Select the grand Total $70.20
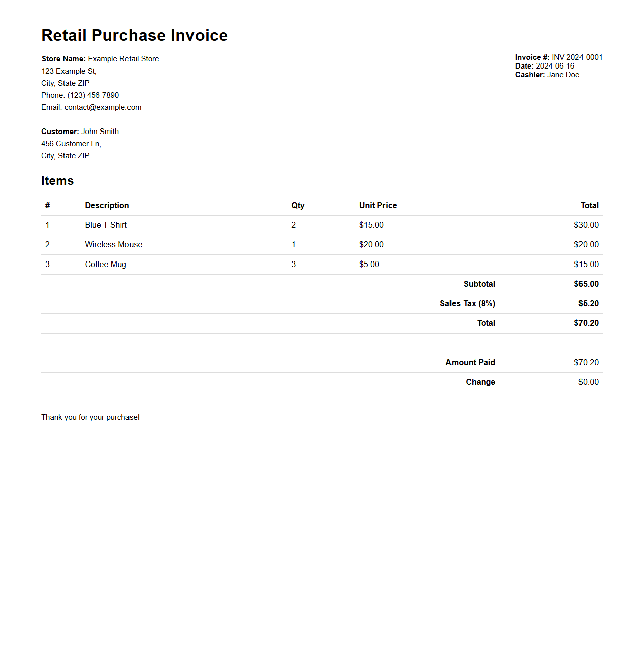644x655 pixels. 586,323
